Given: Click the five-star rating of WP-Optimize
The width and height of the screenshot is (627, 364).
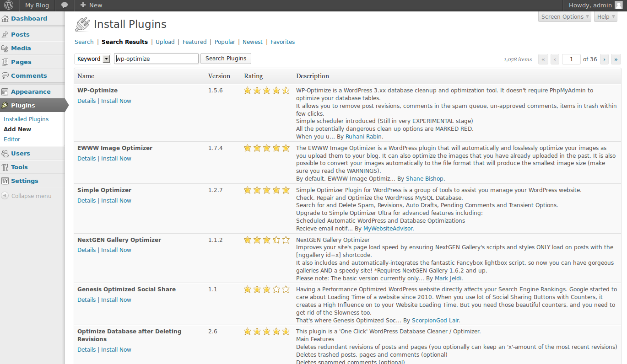Looking at the screenshot, I should pos(267,91).
